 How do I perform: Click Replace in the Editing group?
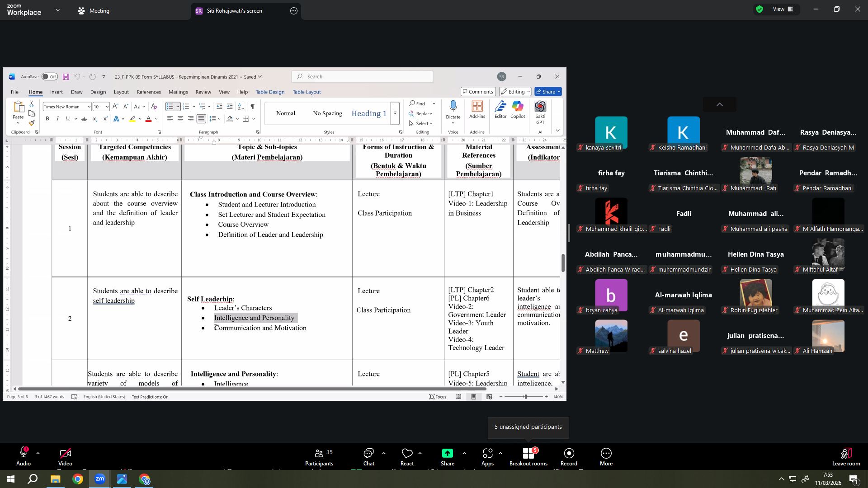point(420,114)
